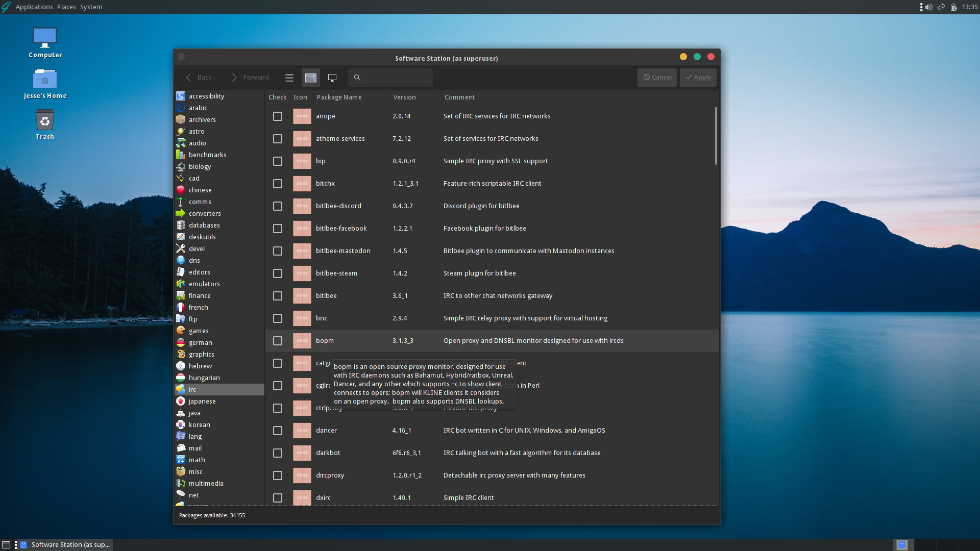Check the dancer package checkbox
The width and height of the screenshot is (980, 551).
click(x=278, y=431)
